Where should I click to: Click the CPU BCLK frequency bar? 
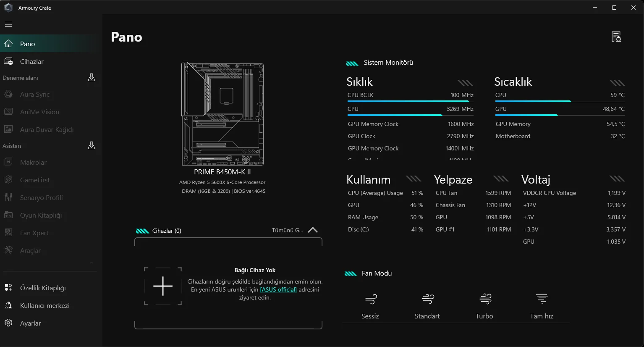pyautogui.click(x=410, y=101)
